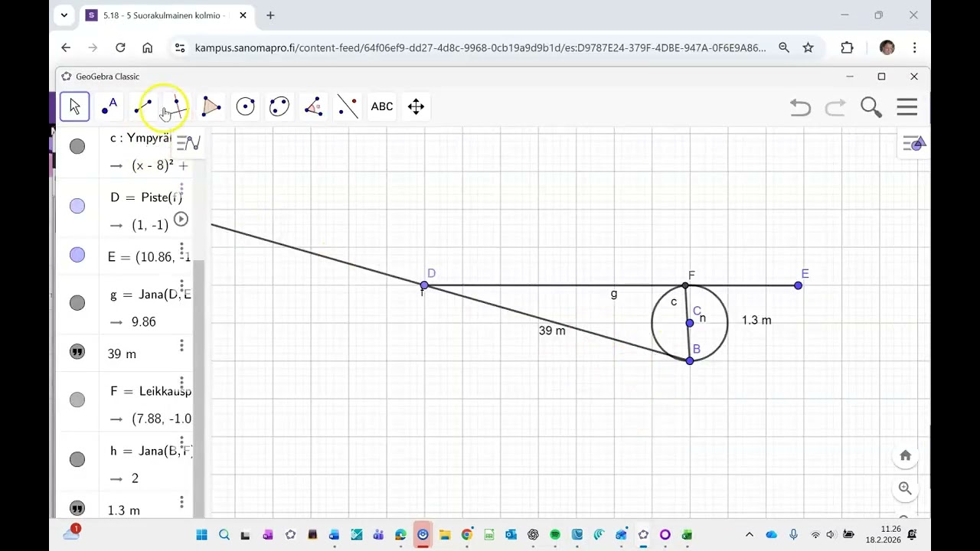Click the GeoGebra Undo arrow
Screen dimensions: 980x551
[x=800, y=107]
